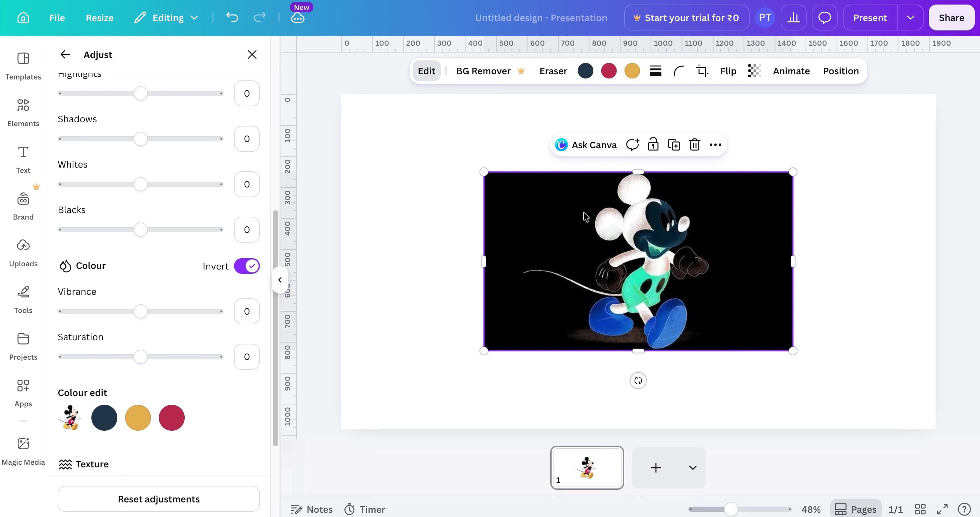Open the File menu

pos(57,18)
